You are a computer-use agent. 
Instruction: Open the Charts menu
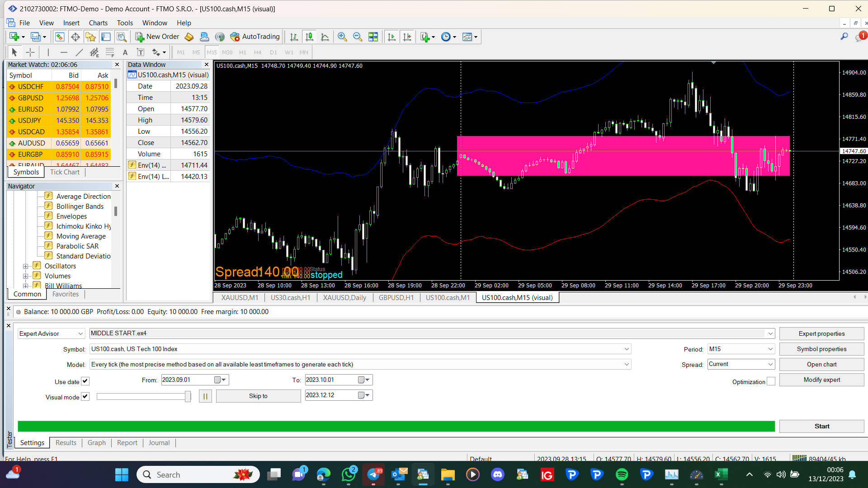98,23
